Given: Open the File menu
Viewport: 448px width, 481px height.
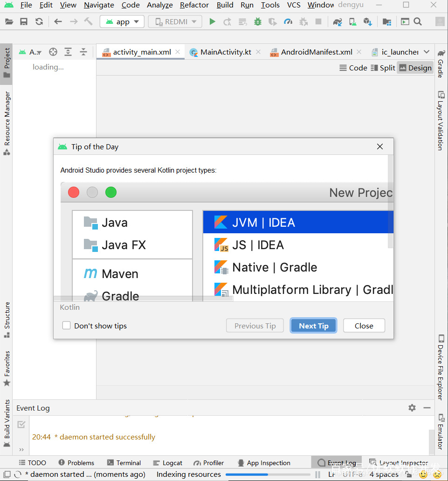Looking at the screenshot, I should [26, 5].
